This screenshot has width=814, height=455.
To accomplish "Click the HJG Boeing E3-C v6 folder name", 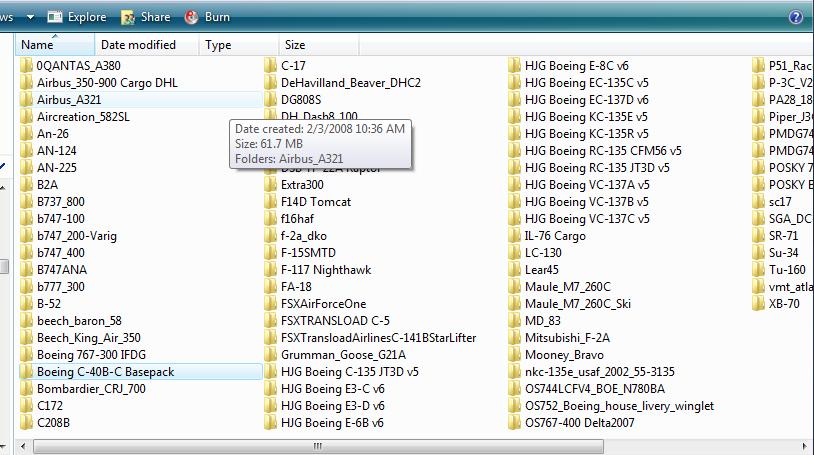I will [x=333, y=389].
